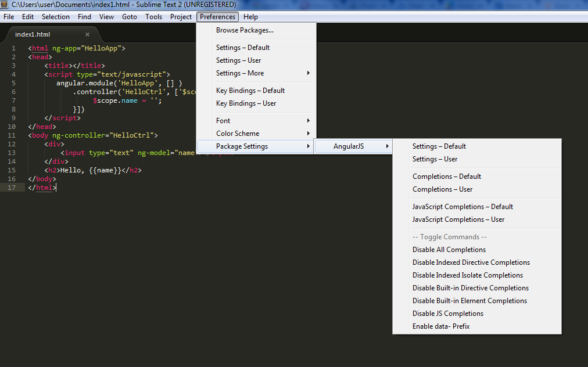Choose Browse Packages… from Preferences
The width and height of the screenshot is (588, 367).
click(x=256, y=30)
